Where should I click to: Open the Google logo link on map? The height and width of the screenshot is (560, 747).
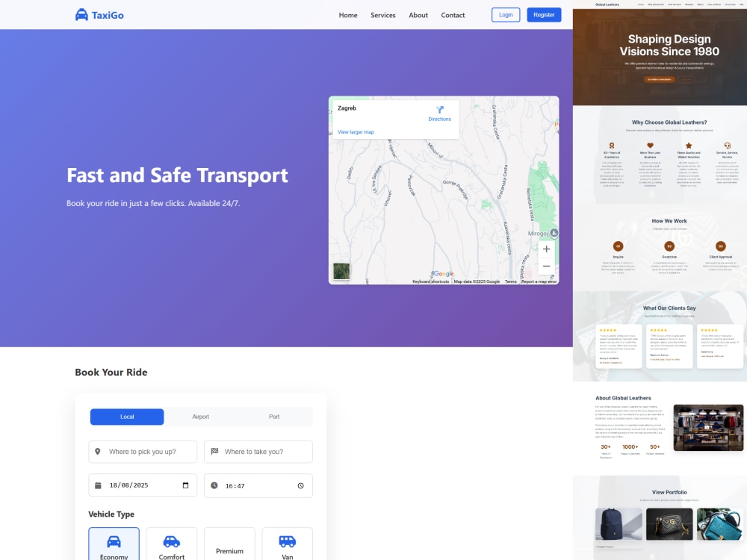443,274
